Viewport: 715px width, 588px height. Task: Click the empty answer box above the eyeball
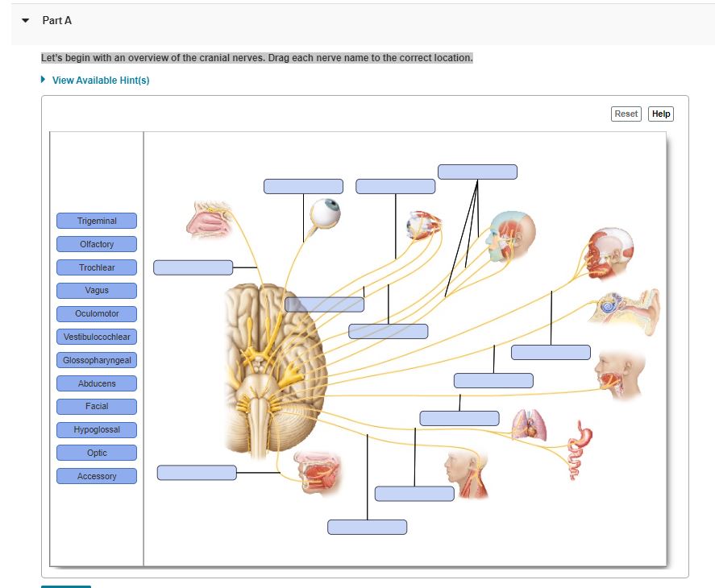coord(302,185)
